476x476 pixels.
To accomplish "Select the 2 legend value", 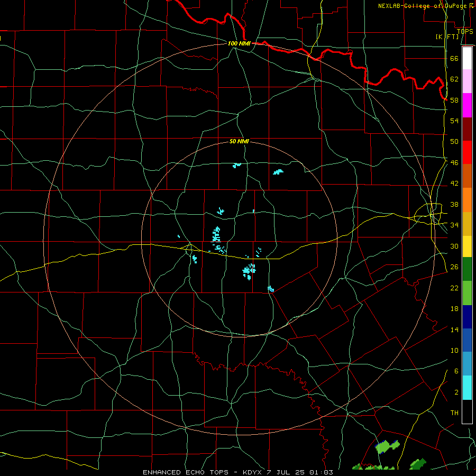I will click(x=456, y=392).
